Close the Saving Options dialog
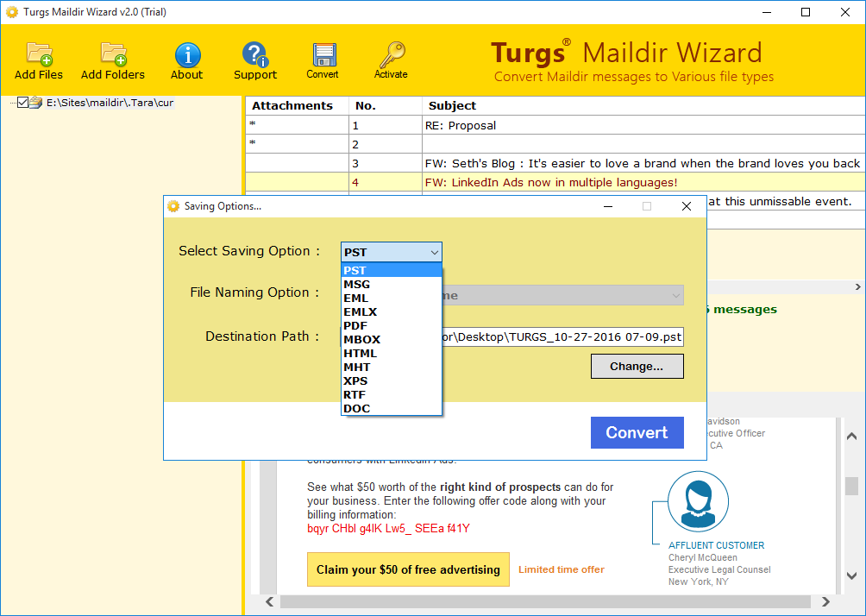This screenshot has width=866, height=616. coord(687,206)
